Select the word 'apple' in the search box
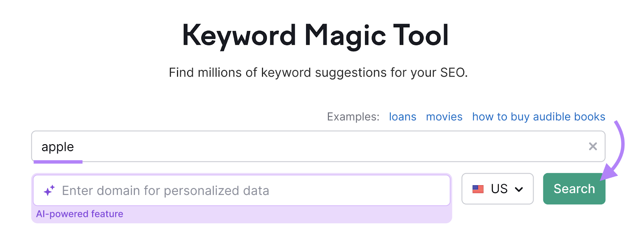Viewport: 644px width, 251px height. [x=57, y=147]
